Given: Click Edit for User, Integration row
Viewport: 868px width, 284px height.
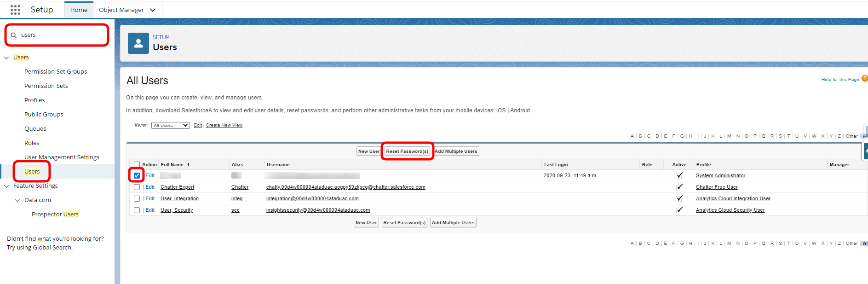Looking at the screenshot, I should click(150, 198).
